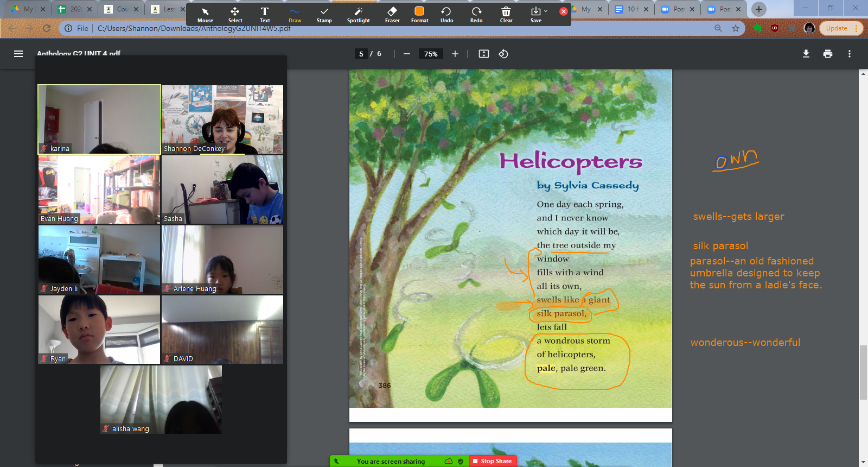Click the Chrome Update button

click(x=841, y=28)
